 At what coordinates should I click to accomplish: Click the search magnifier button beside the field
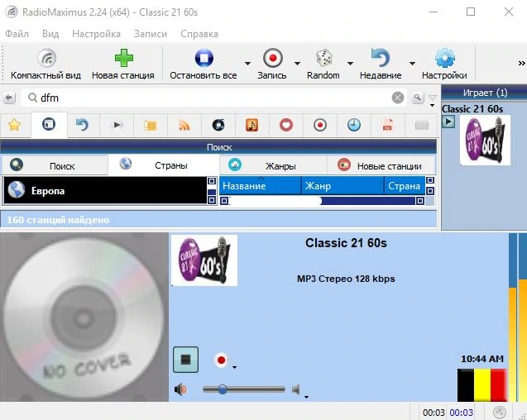(x=418, y=98)
